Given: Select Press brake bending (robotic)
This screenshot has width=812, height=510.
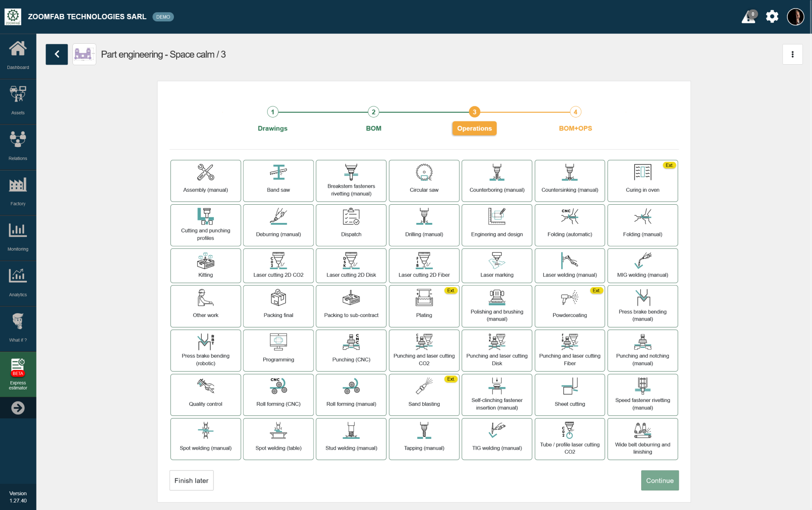Looking at the screenshot, I should (206, 350).
